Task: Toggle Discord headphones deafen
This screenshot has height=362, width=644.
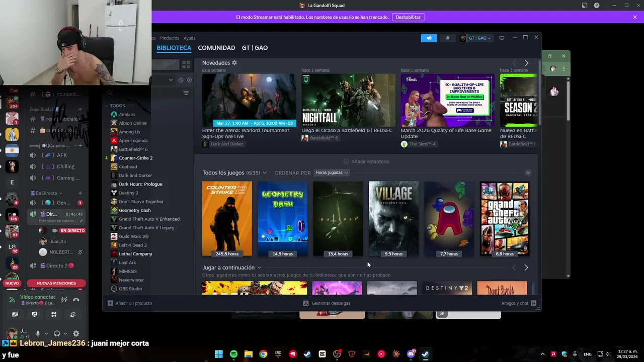Action: tap(57, 333)
